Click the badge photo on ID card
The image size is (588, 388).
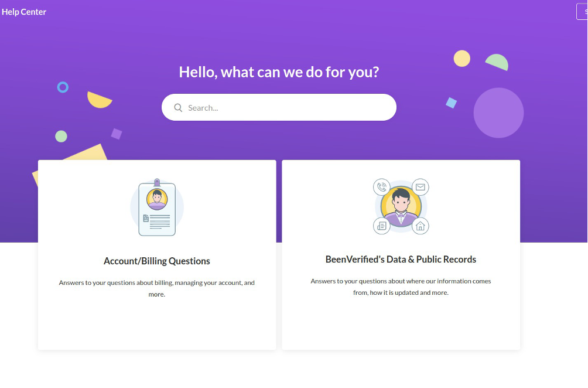pos(157,199)
